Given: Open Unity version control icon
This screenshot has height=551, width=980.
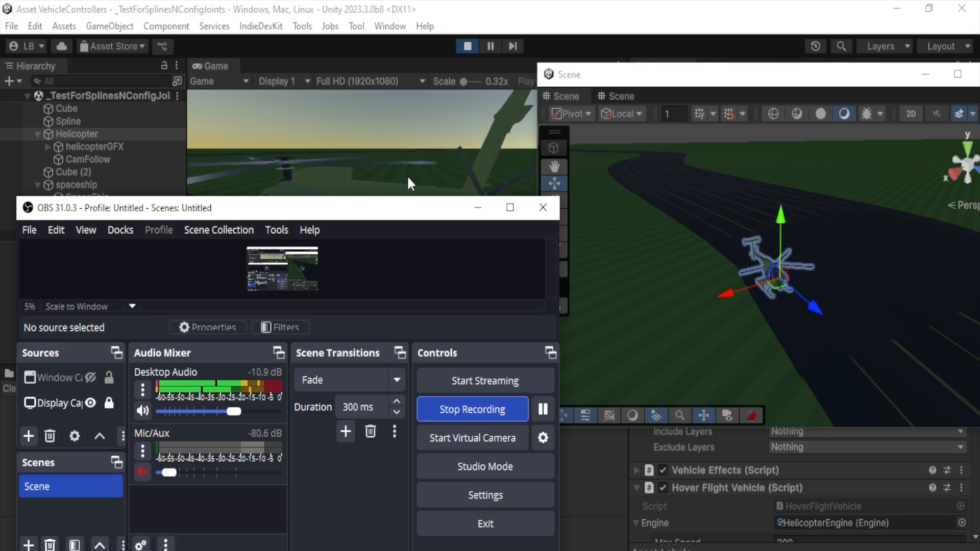Looking at the screenshot, I should (162, 46).
